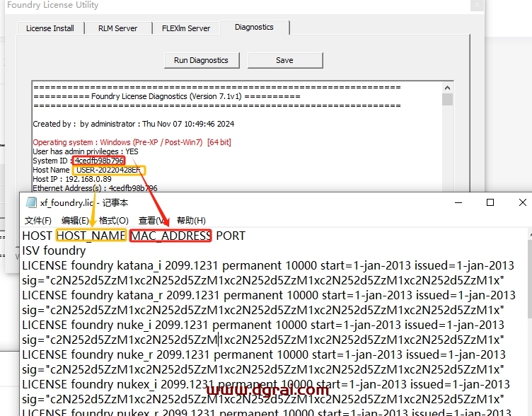Viewport: 532px width, 416px height.
Task: Close the xf_foundry.lic Notepad window
Action: pos(522,202)
